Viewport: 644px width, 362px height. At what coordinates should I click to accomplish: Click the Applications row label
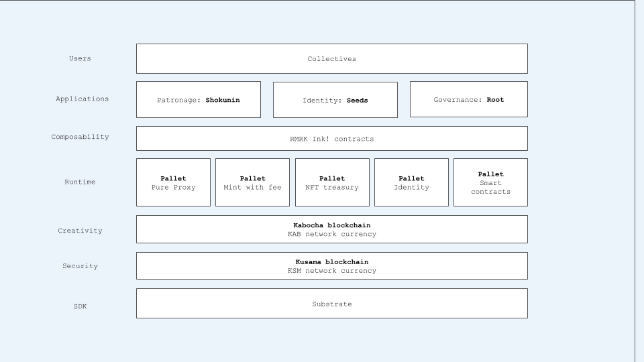click(x=82, y=99)
